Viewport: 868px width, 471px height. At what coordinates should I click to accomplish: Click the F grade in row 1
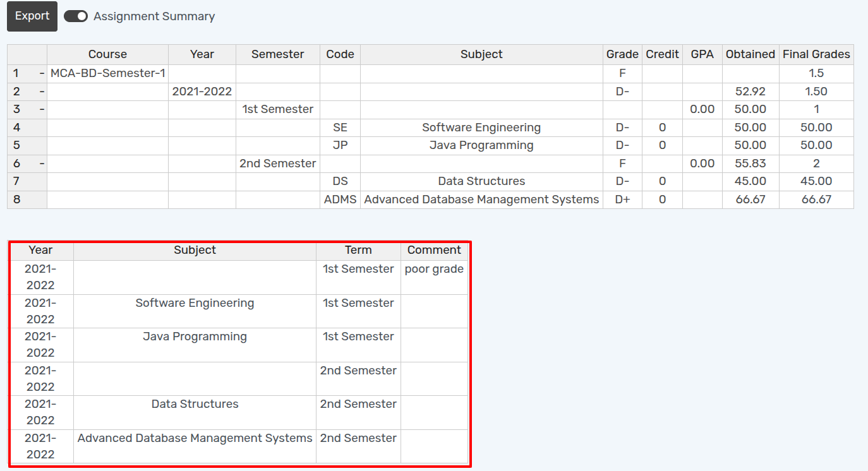(x=622, y=73)
